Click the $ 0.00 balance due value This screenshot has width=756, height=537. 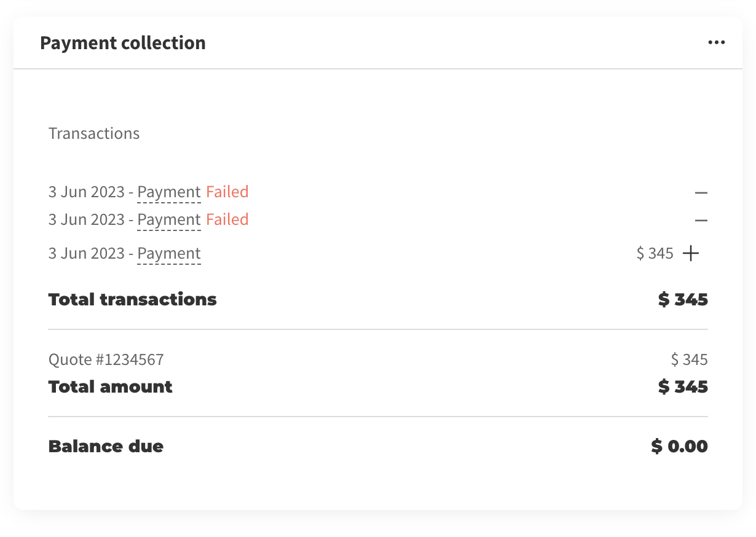680,447
